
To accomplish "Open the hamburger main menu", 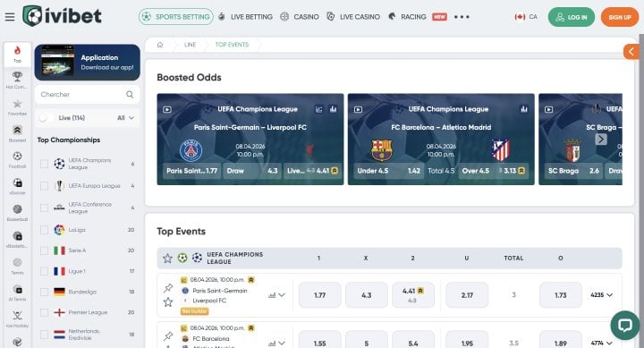I will [10, 17].
